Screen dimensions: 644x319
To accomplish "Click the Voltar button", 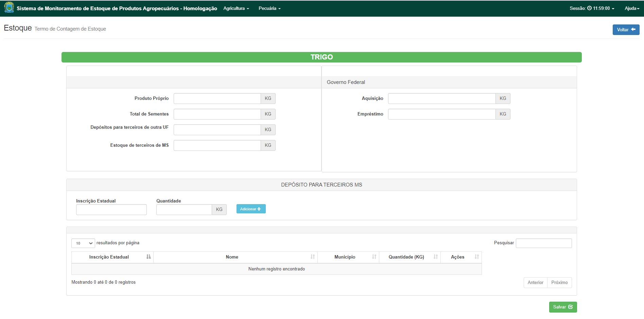I will 626,30.
